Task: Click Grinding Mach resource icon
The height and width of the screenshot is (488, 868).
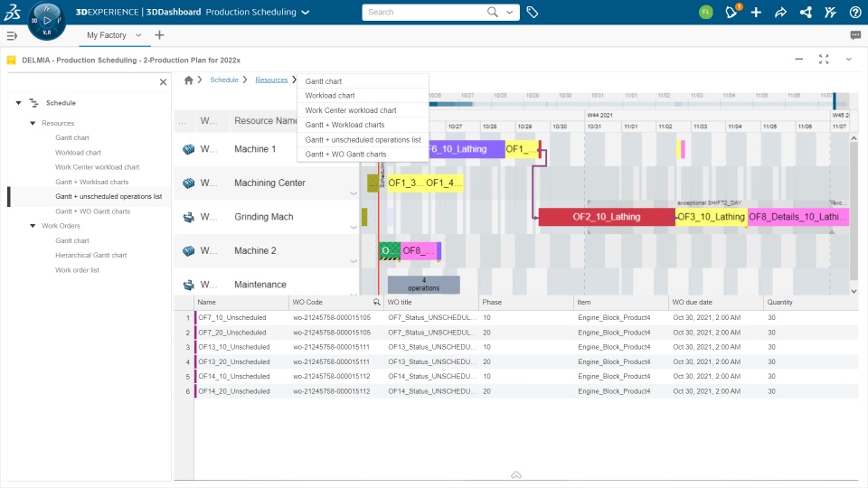Action: tap(189, 217)
